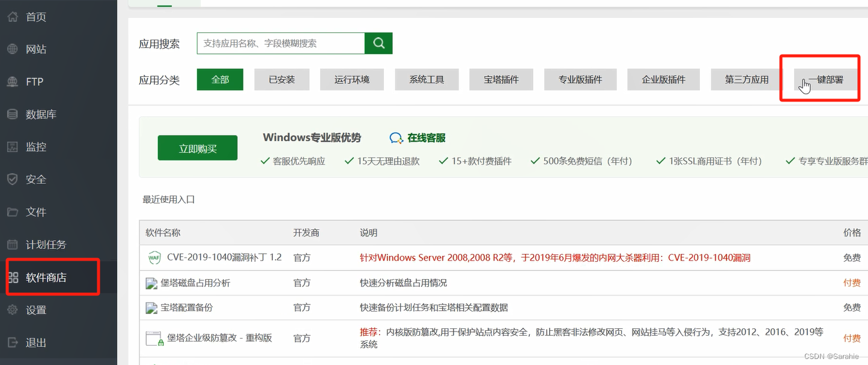Click the exit icon beside 退出
Screen dimensions: 868x365
pos(13,342)
